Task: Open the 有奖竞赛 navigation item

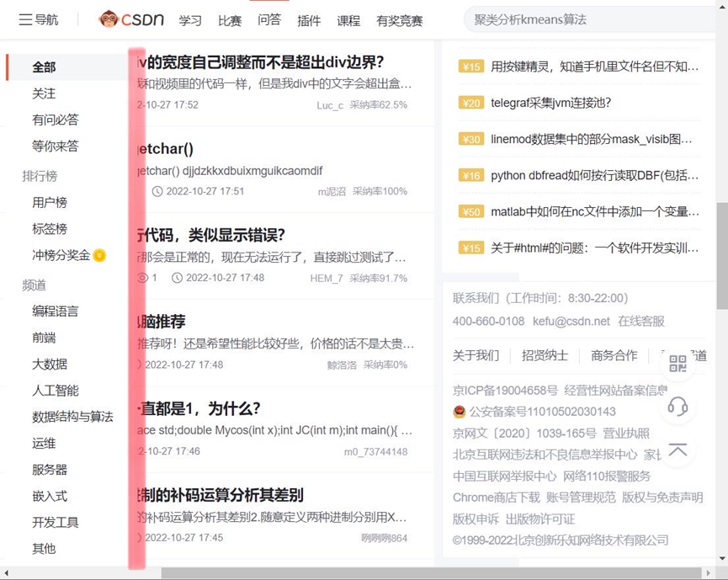Action: click(x=399, y=20)
